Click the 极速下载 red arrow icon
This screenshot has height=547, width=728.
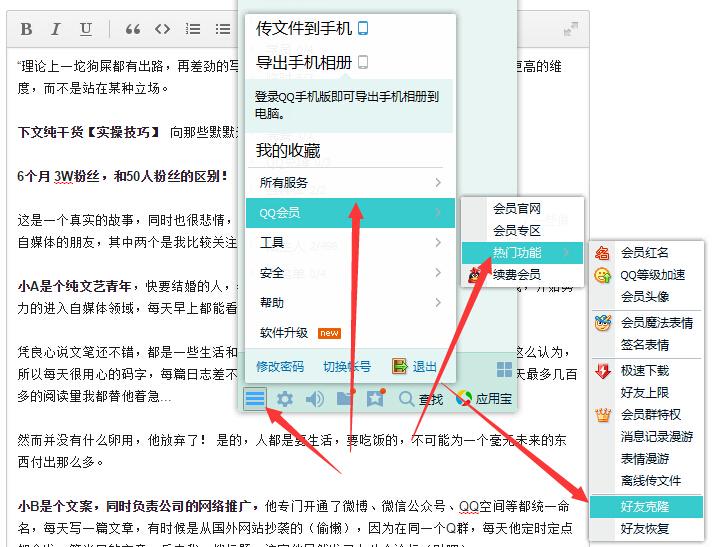coord(603,371)
